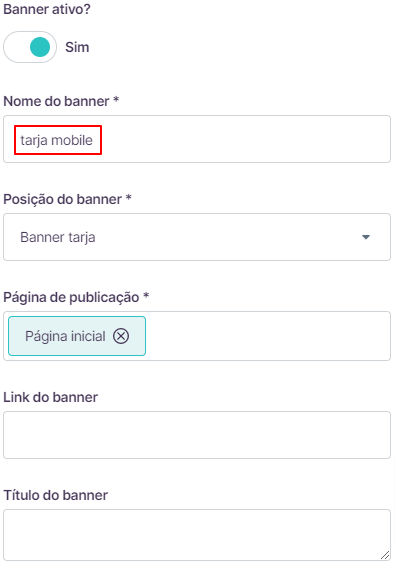This screenshot has width=395, height=564.
Task: Grab the Título do banner textarea resize handle
Action: tap(385, 555)
